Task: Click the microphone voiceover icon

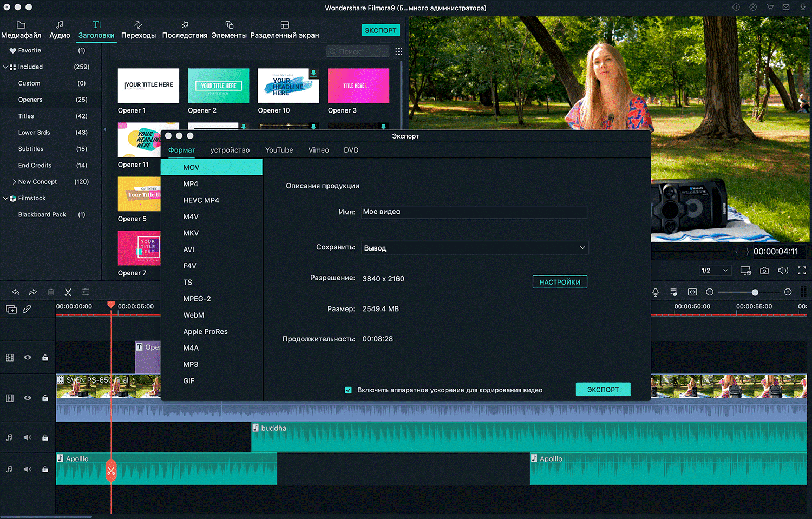Action: click(x=656, y=292)
